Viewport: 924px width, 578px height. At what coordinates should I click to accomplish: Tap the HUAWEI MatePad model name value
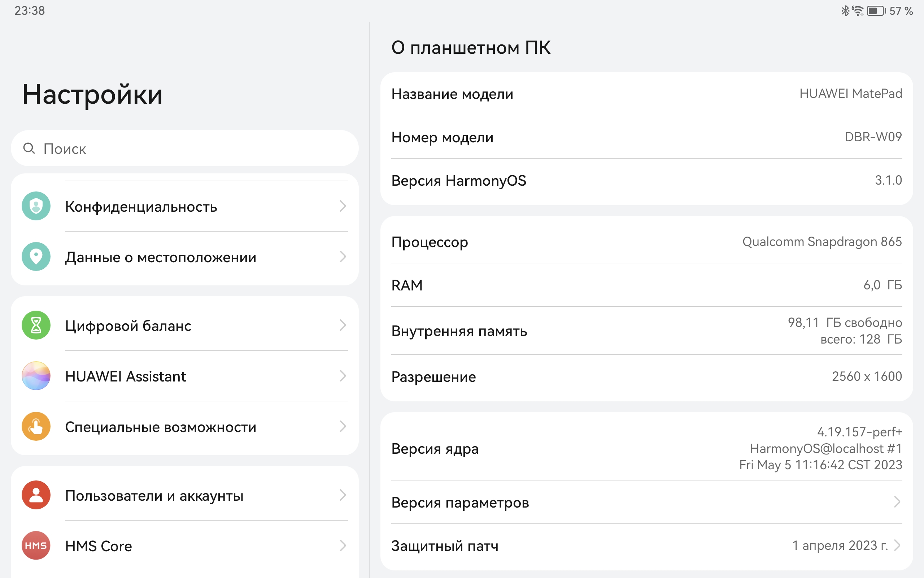[851, 94]
